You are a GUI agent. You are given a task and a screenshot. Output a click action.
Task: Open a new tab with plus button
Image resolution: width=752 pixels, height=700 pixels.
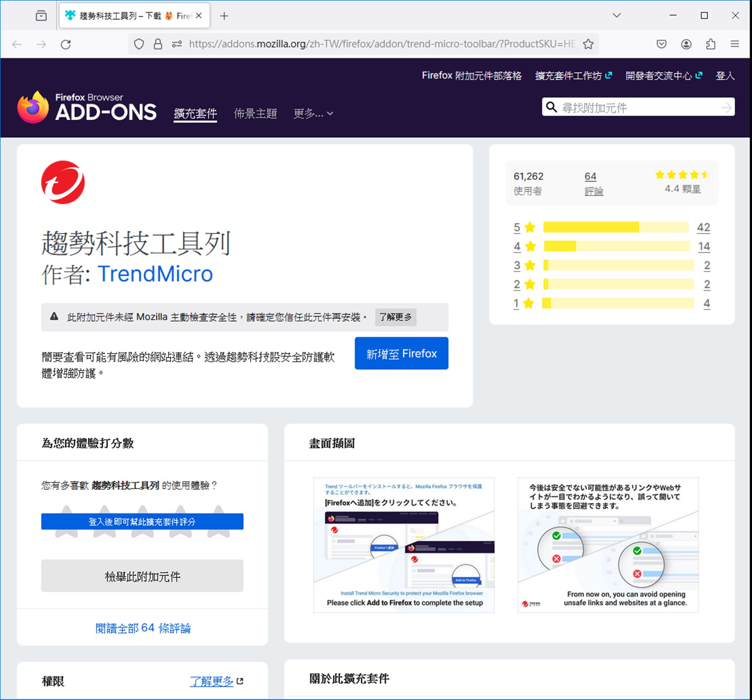coord(224,16)
